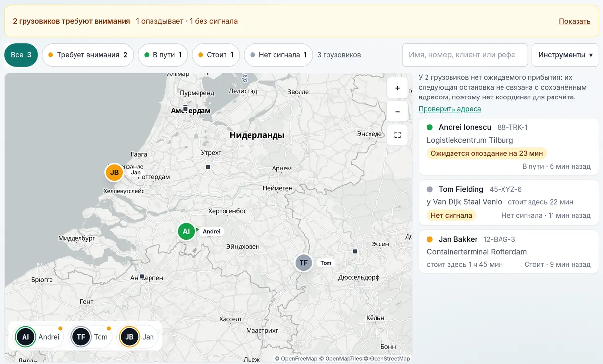This screenshot has height=364, width=603.
Task: Open Andrei Ionescu truck card
Action: pyautogui.click(x=508, y=146)
